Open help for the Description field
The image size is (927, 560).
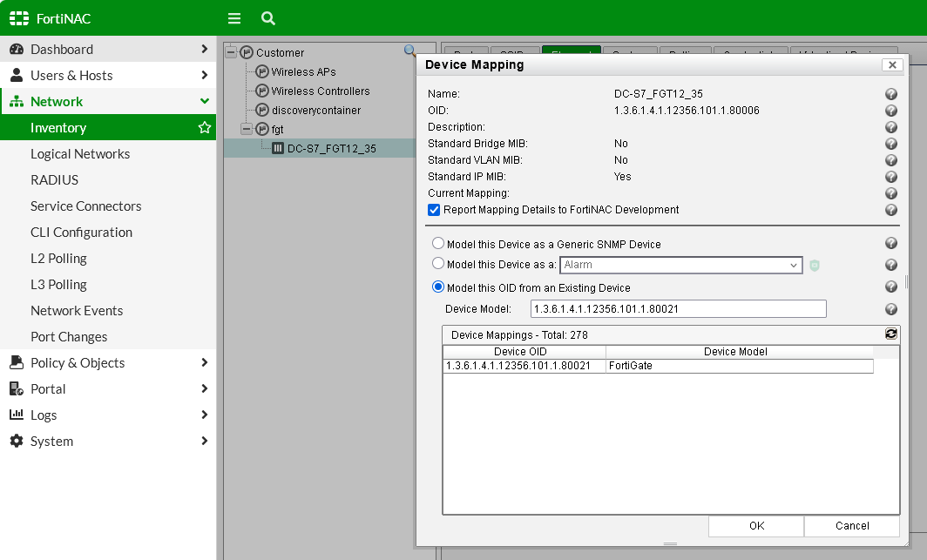click(891, 127)
